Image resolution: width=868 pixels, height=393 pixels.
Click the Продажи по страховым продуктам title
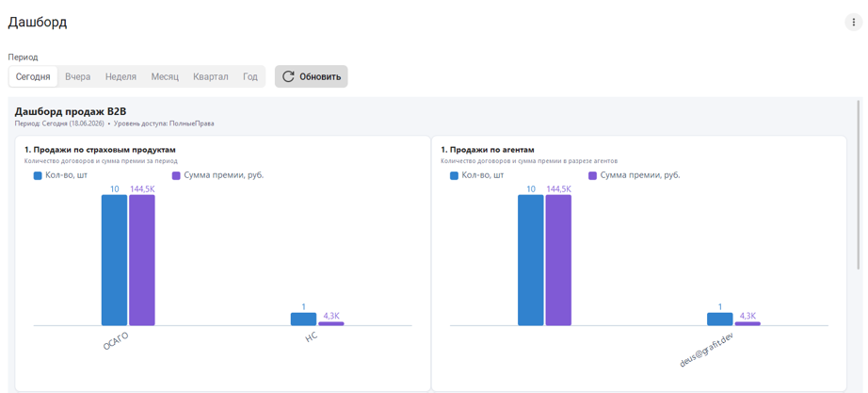[x=100, y=150]
